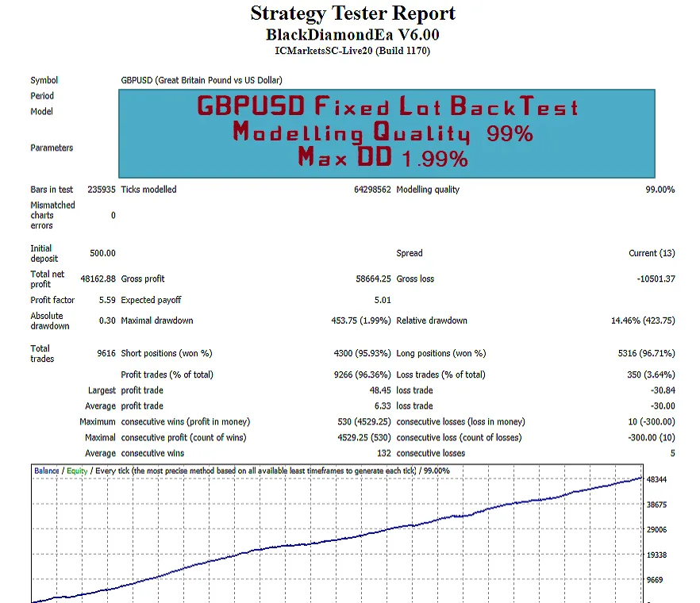Viewport: 700px width, 603px height.
Task: Click the blue GBPUSD Fixed Lot BackTest banner
Action: point(387,133)
